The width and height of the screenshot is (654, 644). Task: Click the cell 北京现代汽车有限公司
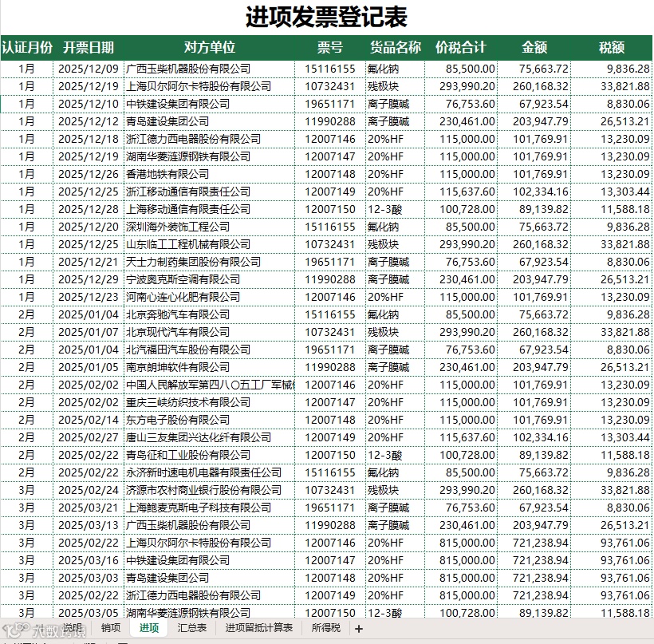pos(210,332)
